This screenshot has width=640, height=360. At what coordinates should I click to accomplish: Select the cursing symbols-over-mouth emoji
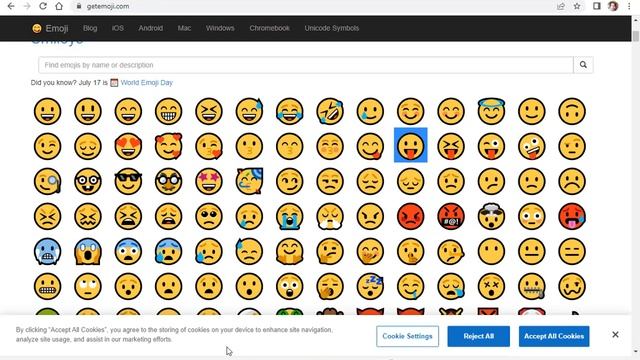click(x=451, y=216)
